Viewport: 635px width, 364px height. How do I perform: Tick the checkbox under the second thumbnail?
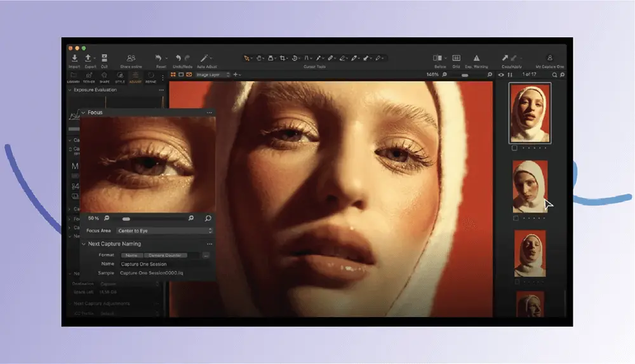516,218
